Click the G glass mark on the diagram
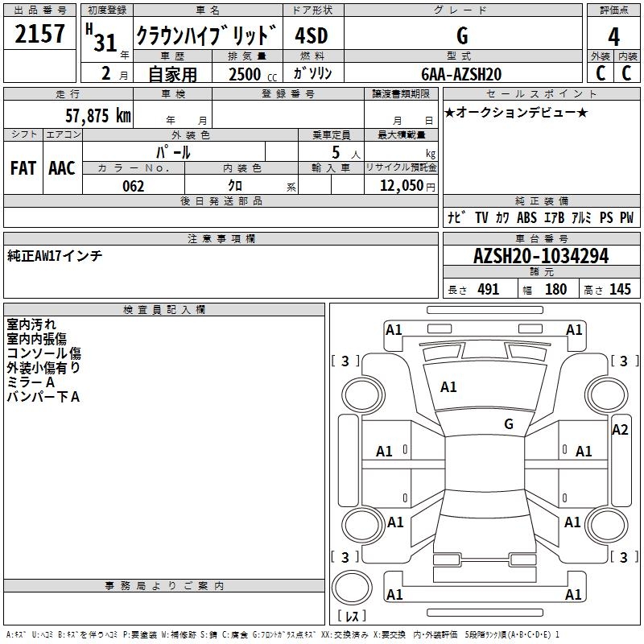This screenshot has height=644, width=644. tap(508, 424)
